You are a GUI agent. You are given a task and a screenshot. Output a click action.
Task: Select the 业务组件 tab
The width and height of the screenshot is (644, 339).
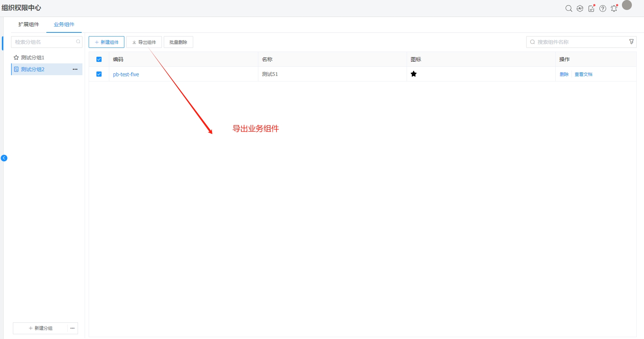click(x=64, y=24)
